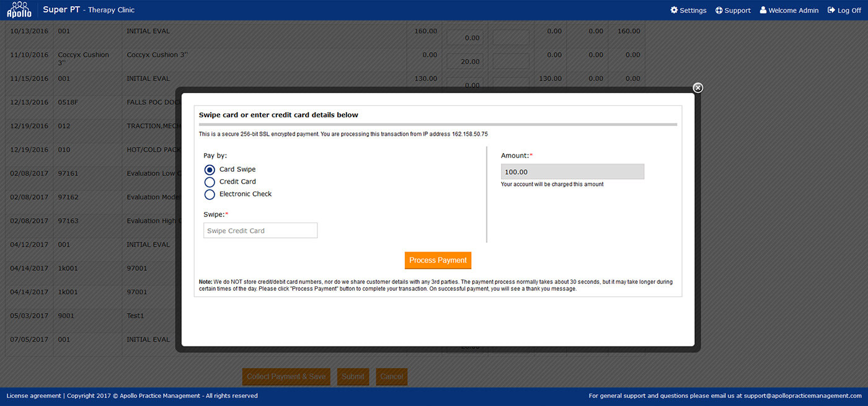The image size is (868, 406).
Task: Click the Welcome Admin user icon
Action: 763,11
